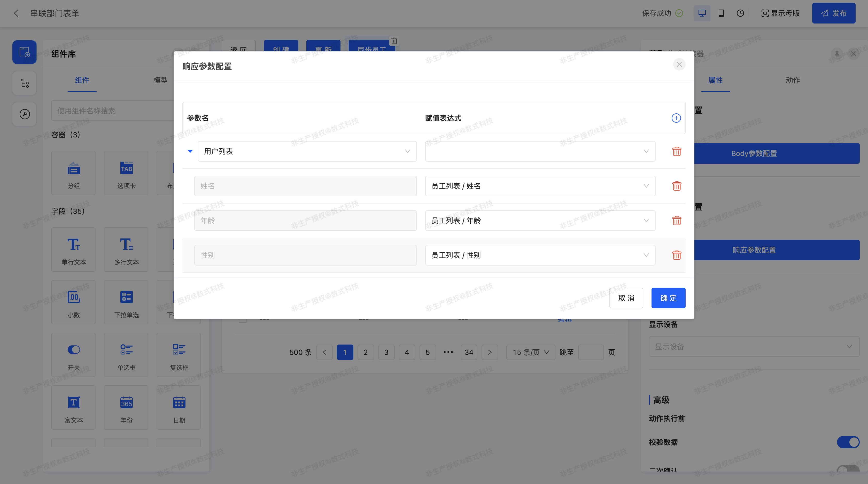Click the Body参数配置 button
The height and width of the screenshot is (484, 868).
[x=777, y=154]
